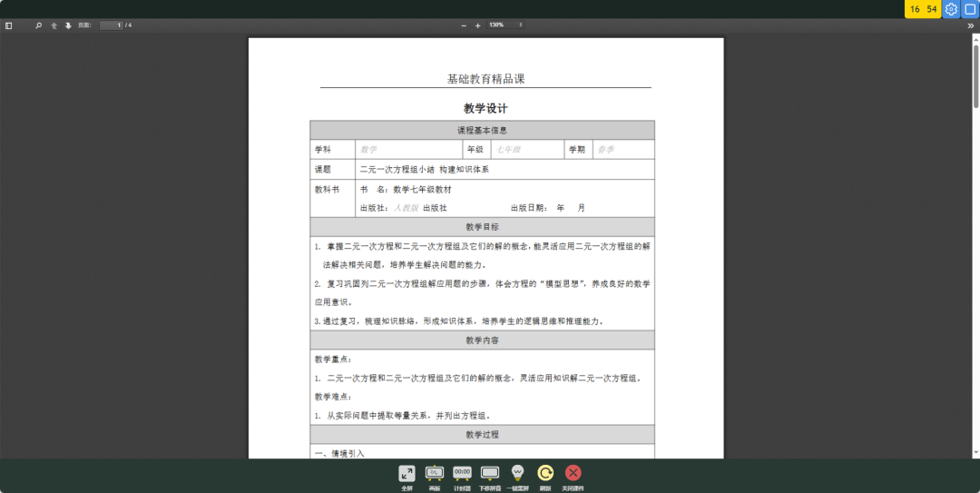Click the yellow 16 54 clock badge

(923, 9)
